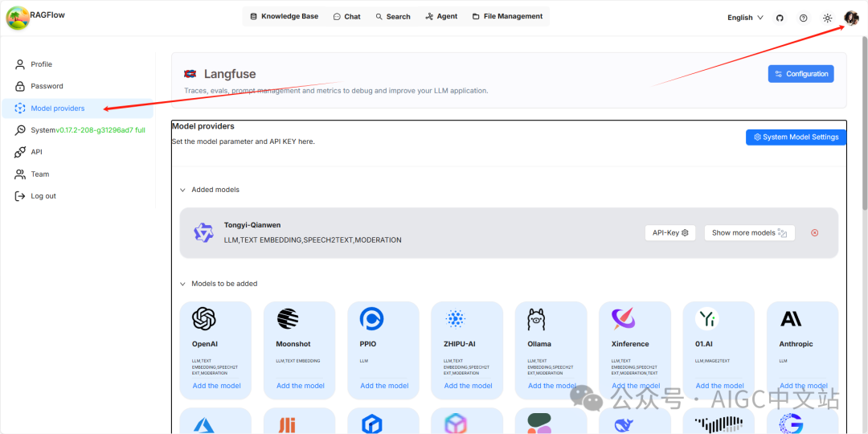
Task: Add the model for 01.AI
Action: click(x=719, y=386)
